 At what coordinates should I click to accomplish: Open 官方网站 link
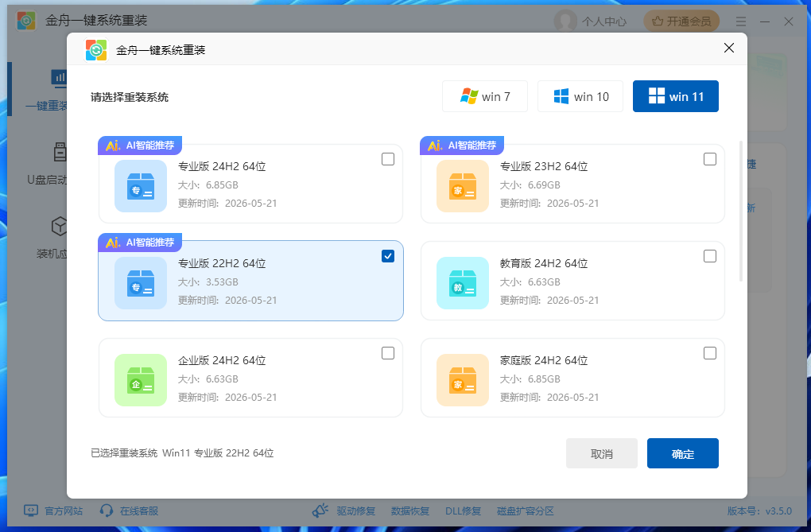point(63,511)
